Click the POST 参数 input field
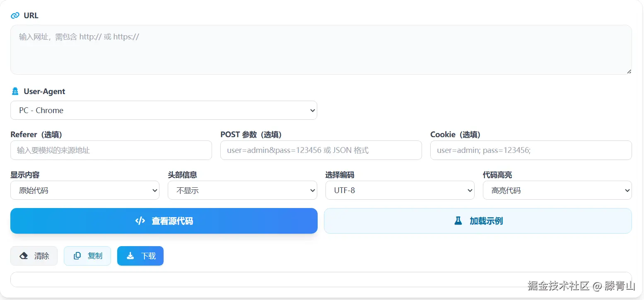This screenshot has height=300, width=644. [x=321, y=150]
